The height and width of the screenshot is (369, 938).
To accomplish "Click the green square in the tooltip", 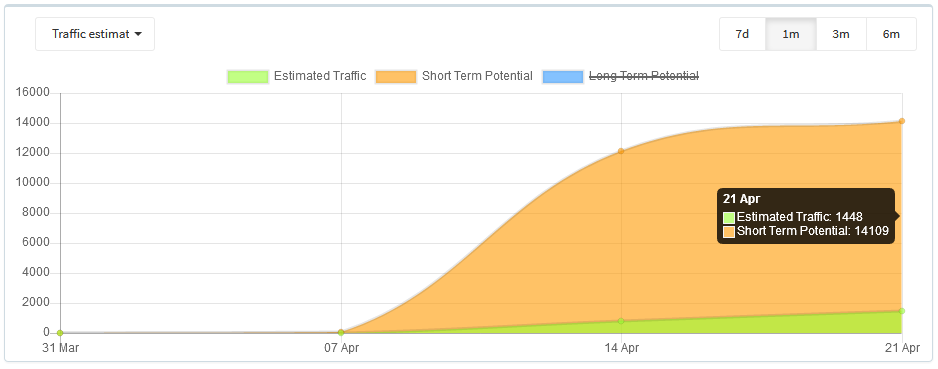I will point(729,218).
